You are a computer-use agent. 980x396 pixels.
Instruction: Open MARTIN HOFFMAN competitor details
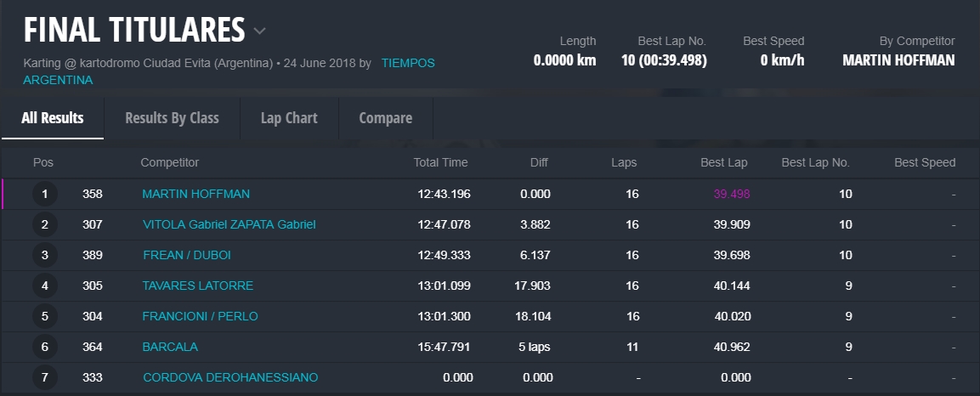[195, 194]
